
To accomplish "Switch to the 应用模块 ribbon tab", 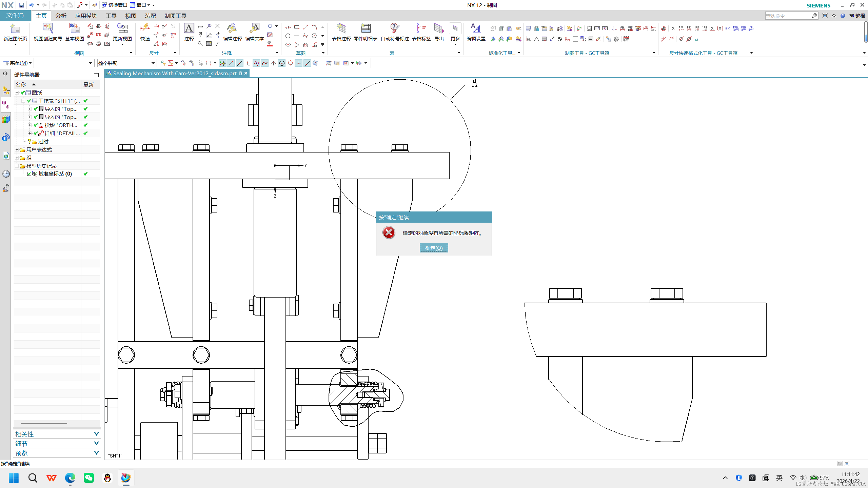I will point(86,16).
